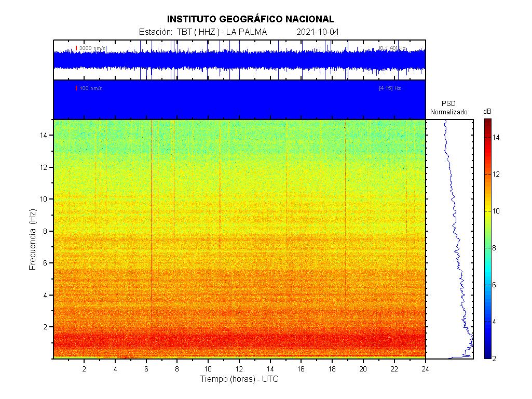Click the "Frecuencia (Hz)" axis label
This screenshot has width=532, height=399.
pyautogui.click(x=33, y=240)
